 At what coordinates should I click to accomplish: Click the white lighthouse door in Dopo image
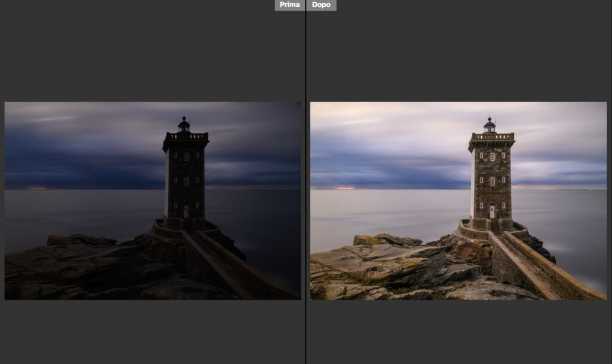click(x=492, y=211)
